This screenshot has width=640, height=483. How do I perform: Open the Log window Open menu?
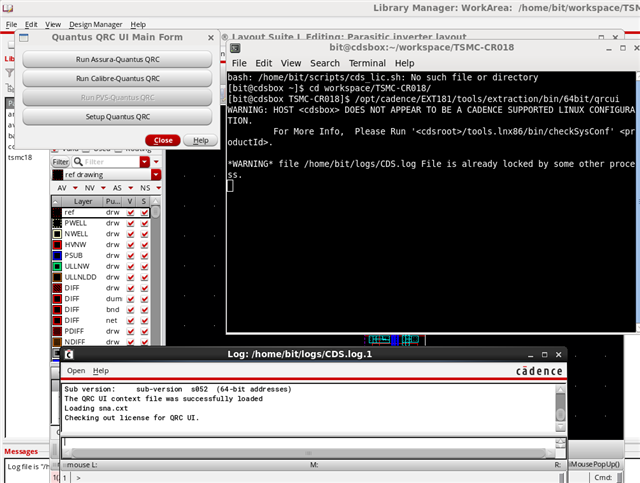click(x=76, y=371)
